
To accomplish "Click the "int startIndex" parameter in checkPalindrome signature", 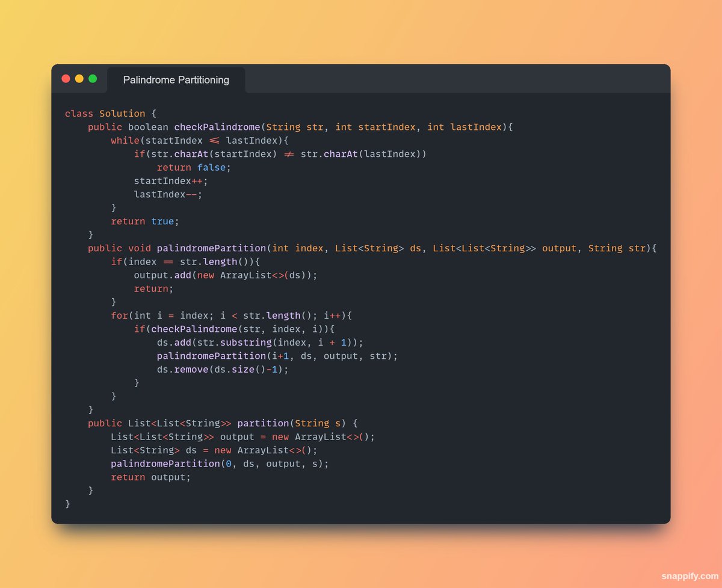I will pos(375,127).
